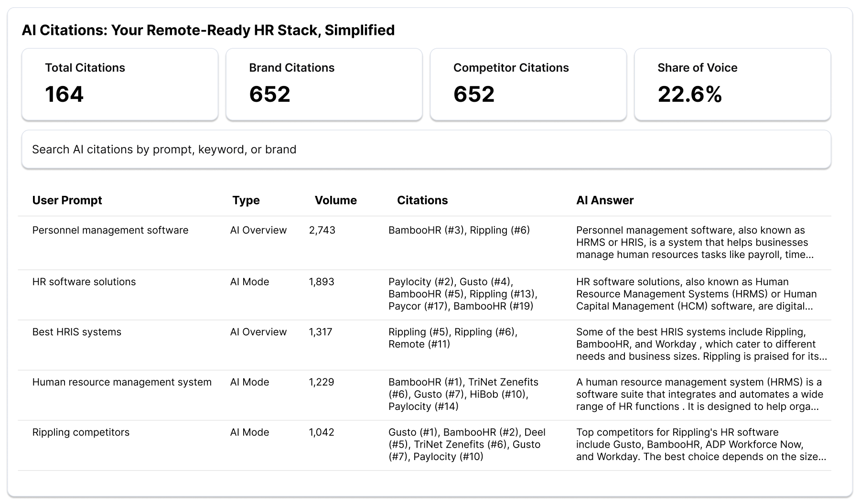The height and width of the screenshot is (504, 860).
Task: Open the Rippling competitors prompt row
Action: (81, 432)
